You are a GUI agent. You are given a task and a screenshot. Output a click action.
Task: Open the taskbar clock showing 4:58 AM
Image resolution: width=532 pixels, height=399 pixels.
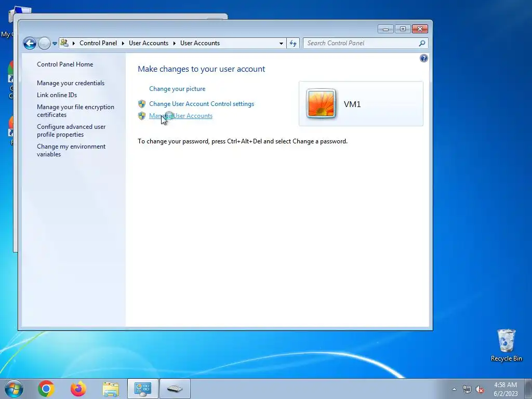[x=506, y=389]
